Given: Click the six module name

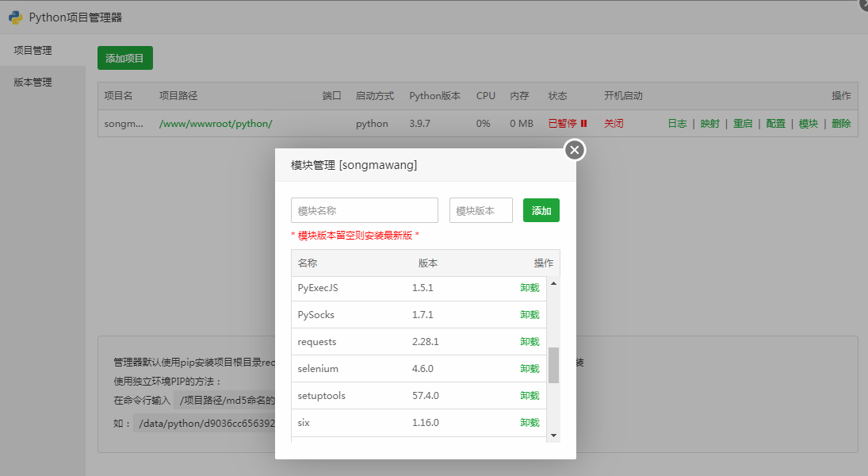Looking at the screenshot, I should pyautogui.click(x=304, y=422).
